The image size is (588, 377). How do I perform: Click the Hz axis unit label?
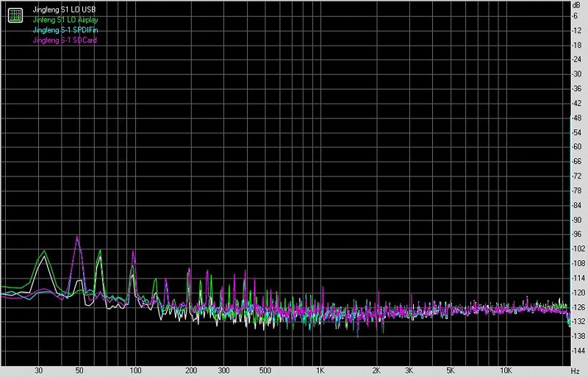tap(576, 371)
